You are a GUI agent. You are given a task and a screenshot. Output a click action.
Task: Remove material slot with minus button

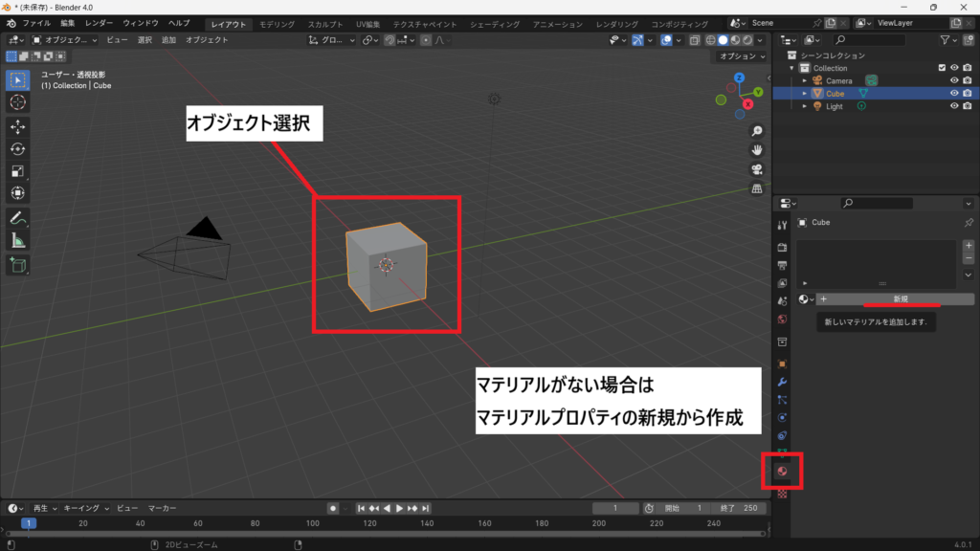969,258
